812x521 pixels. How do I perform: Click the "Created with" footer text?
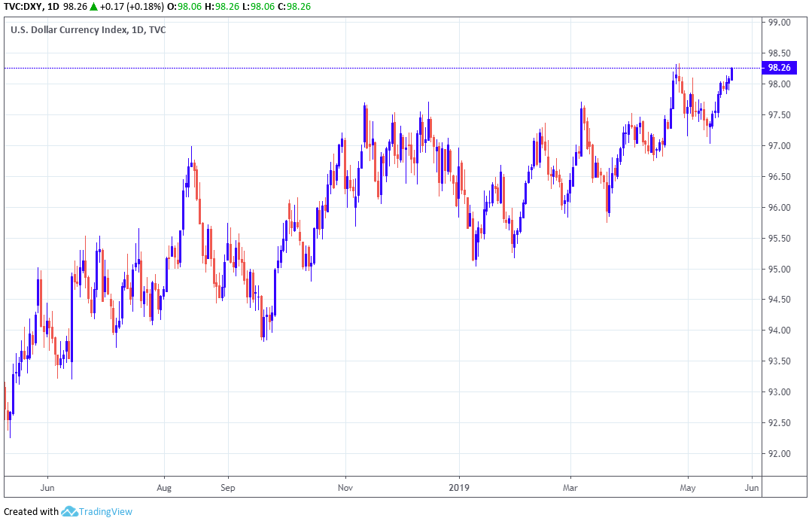pyautogui.click(x=31, y=511)
